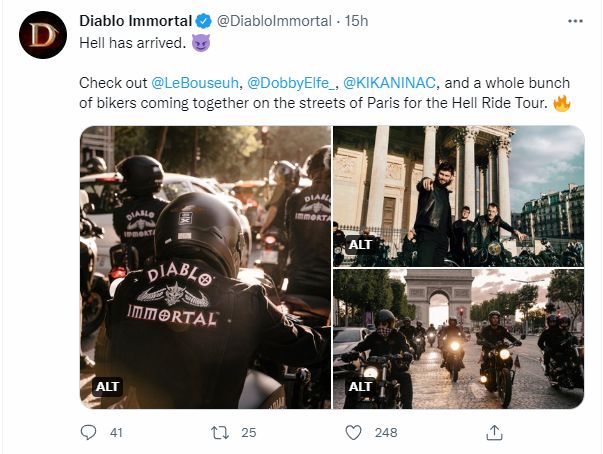Viewport: 603px width, 454px height.
Task: Open the three-dot more options menu
Action: 571,21
